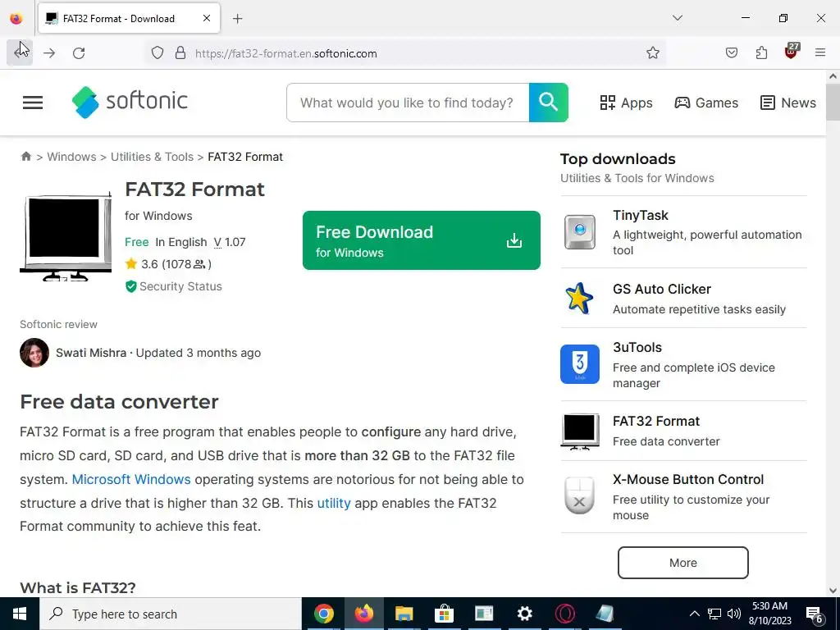
Task: Bookmark this page with the star
Action: click(x=652, y=53)
